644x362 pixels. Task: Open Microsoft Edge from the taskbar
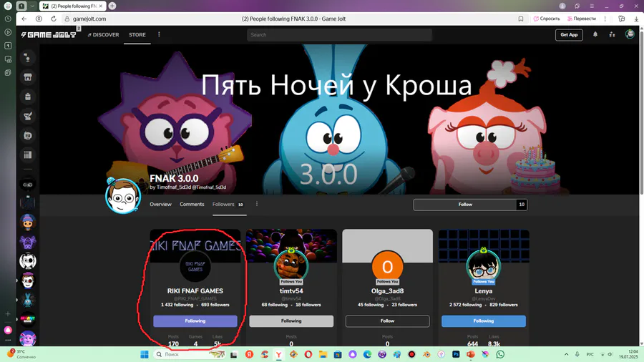[367, 354]
